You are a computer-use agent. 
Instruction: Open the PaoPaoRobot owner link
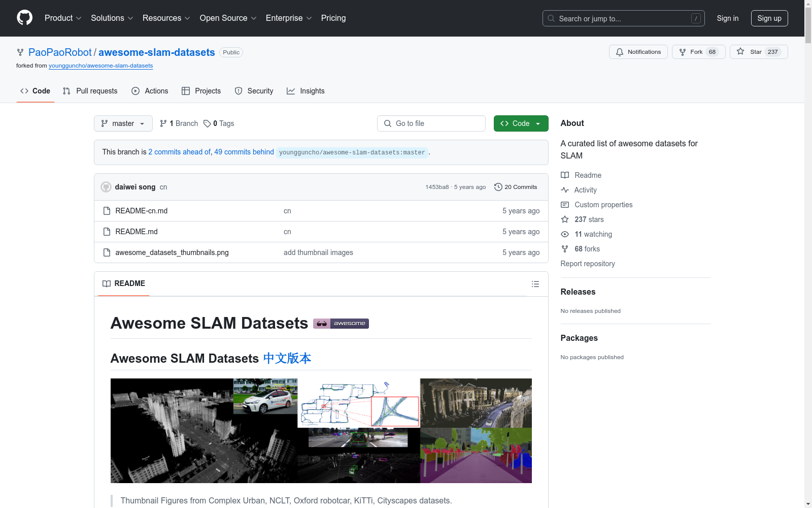[60, 52]
